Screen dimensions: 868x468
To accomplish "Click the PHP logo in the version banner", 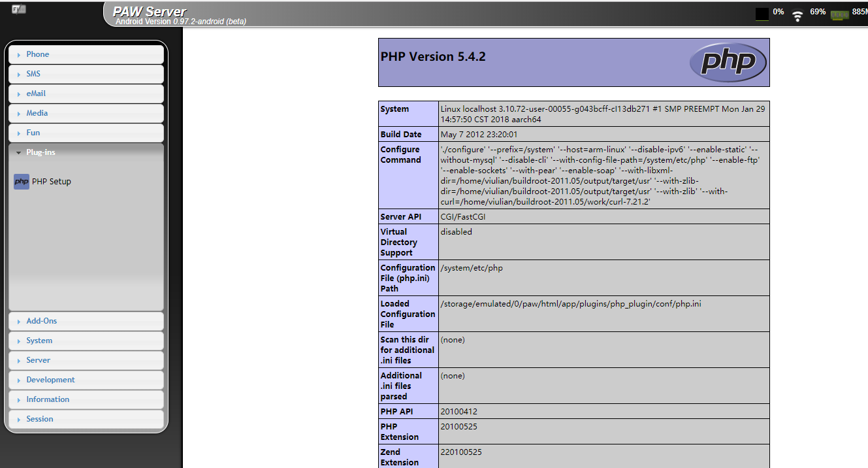I will [x=727, y=62].
